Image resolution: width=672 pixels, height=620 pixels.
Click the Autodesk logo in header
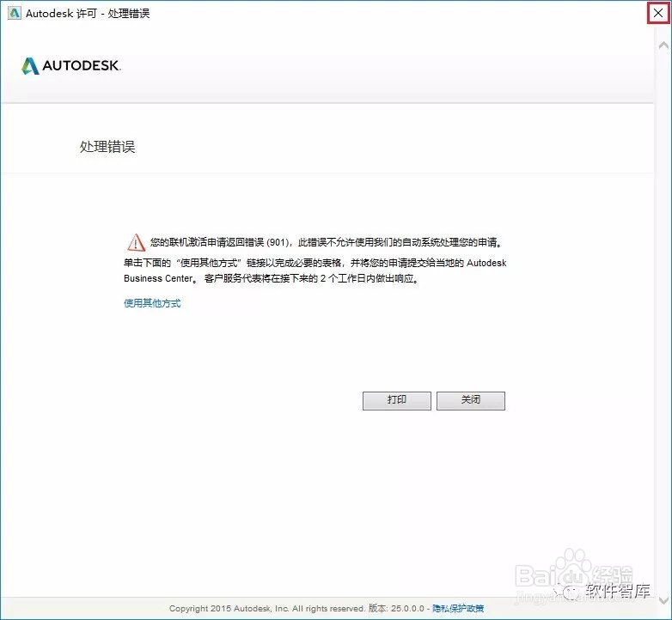click(71, 65)
